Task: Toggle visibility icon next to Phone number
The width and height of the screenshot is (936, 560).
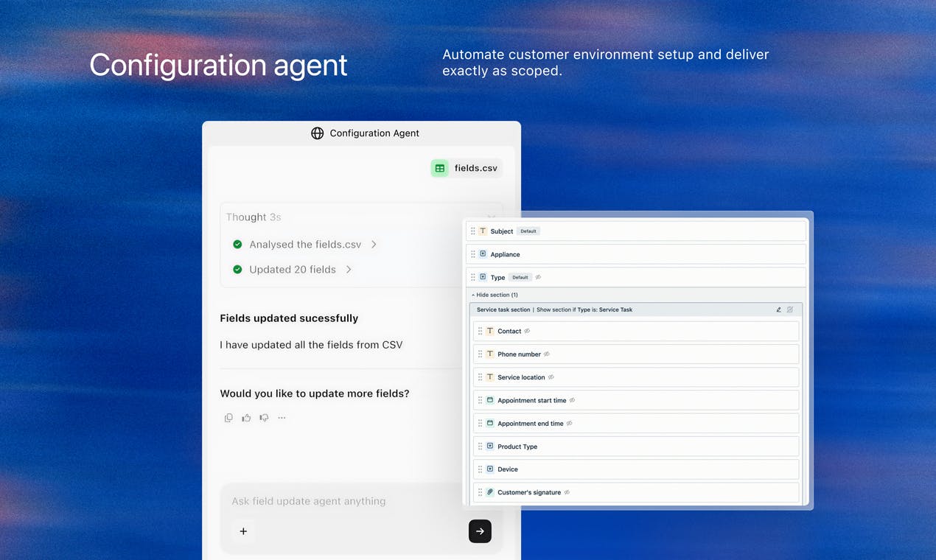Action: [x=546, y=354]
